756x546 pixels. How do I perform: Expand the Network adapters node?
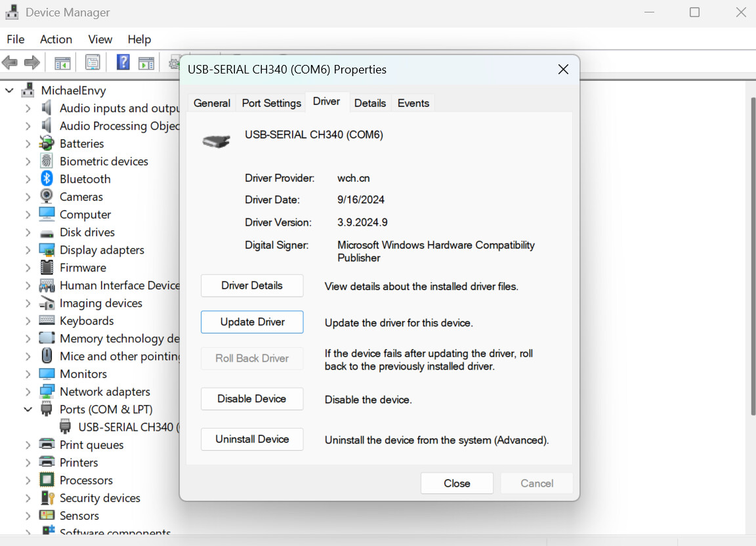pos(28,391)
